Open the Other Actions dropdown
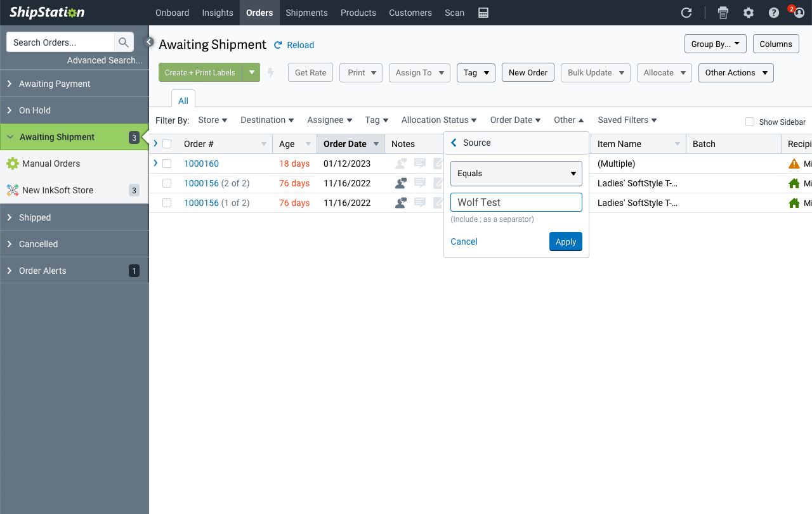Viewport: 812px width, 514px height. point(736,72)
